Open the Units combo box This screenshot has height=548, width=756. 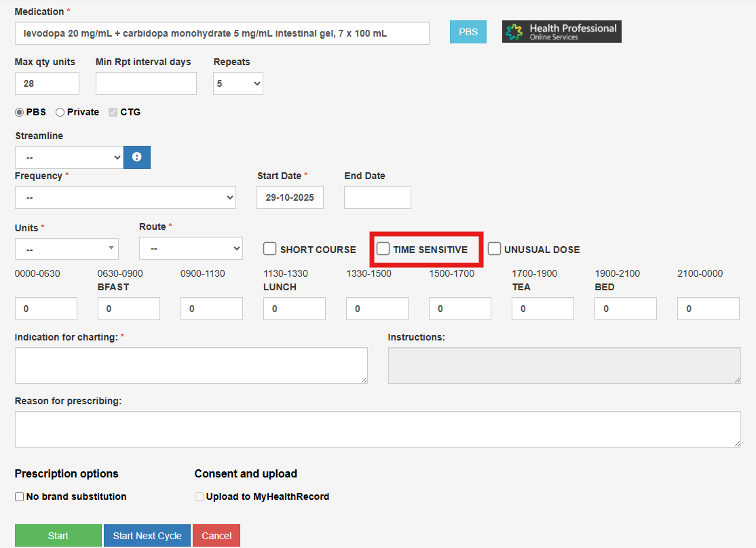pos(67,249)
